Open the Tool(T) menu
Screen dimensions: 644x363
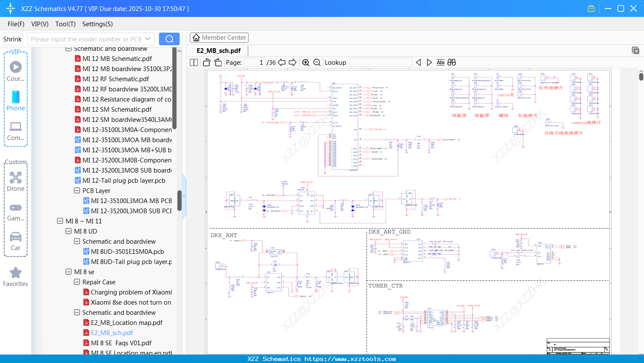(65, 24)
